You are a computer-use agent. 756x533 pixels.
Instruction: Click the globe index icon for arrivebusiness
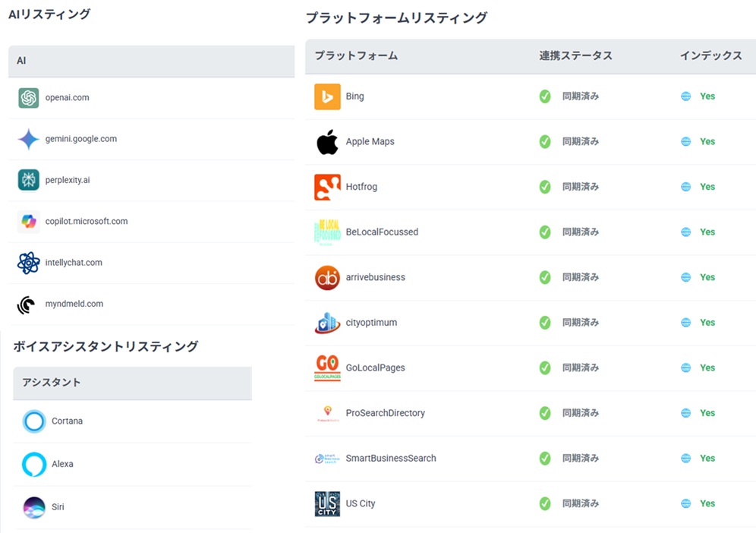coord(686,277)
